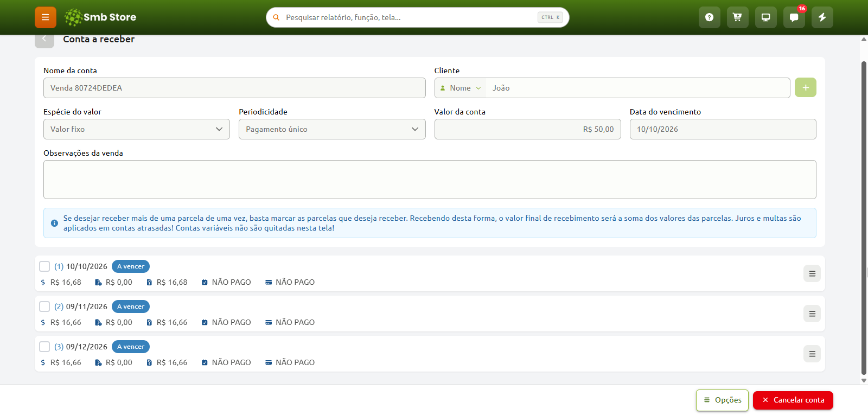
Task: Open menu for installment 09/11/2026
Action: coord(812,314)
